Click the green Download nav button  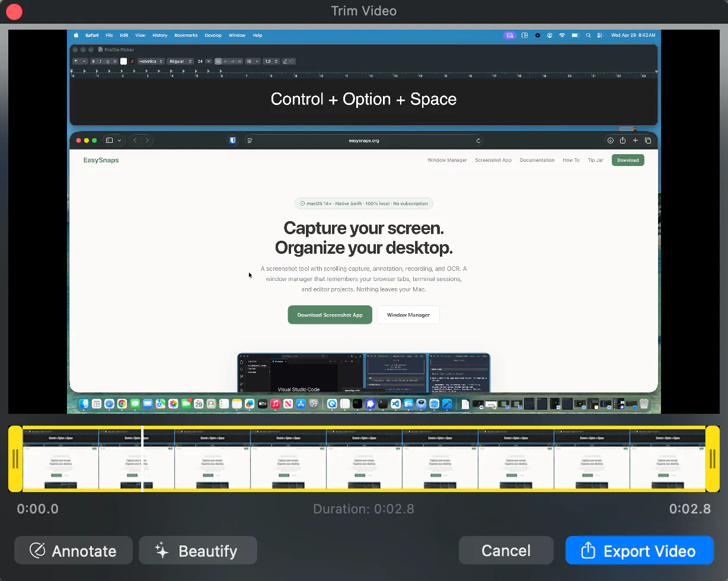click(x=628, y=160)
